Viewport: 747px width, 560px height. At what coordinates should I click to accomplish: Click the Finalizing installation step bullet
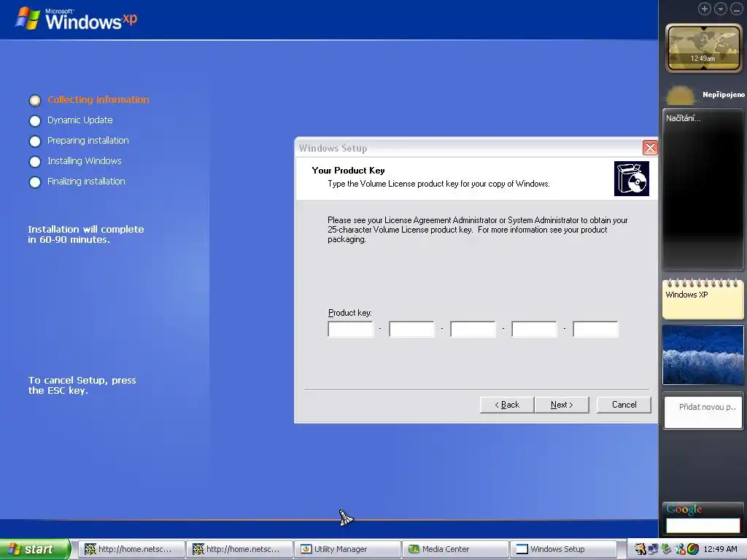(x=35, y=182)
